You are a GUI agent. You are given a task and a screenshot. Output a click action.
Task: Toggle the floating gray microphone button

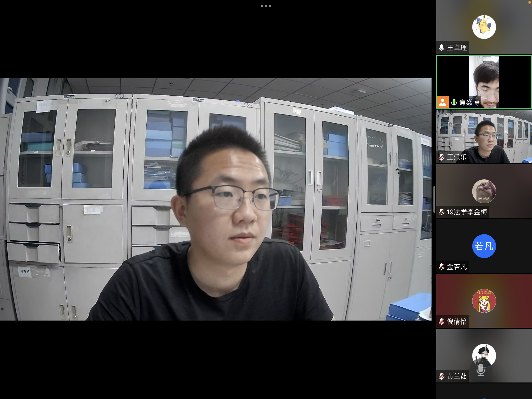[x=481, y=370]
